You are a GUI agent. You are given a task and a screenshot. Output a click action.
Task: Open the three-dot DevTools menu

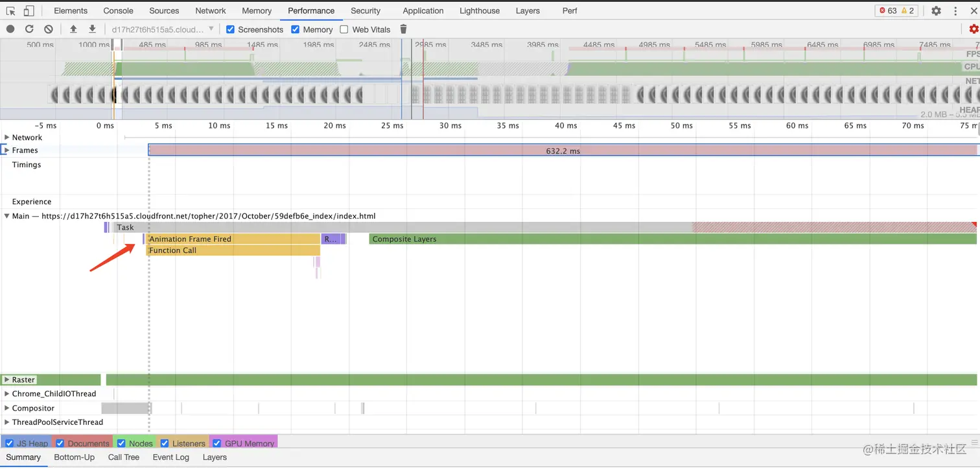click(x=955, y=11)
